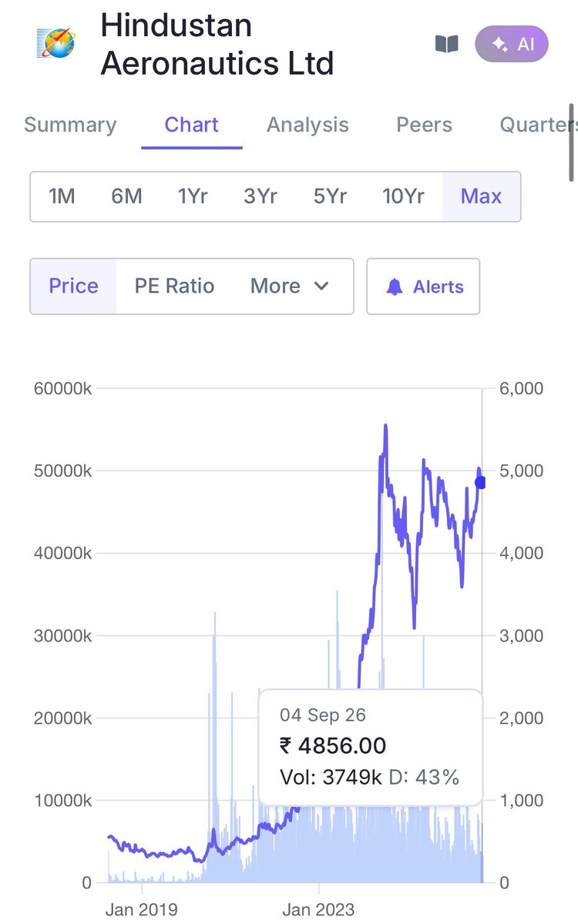Show the PE Ratio chart
The image size is (578, 924).
pos(174,286)
